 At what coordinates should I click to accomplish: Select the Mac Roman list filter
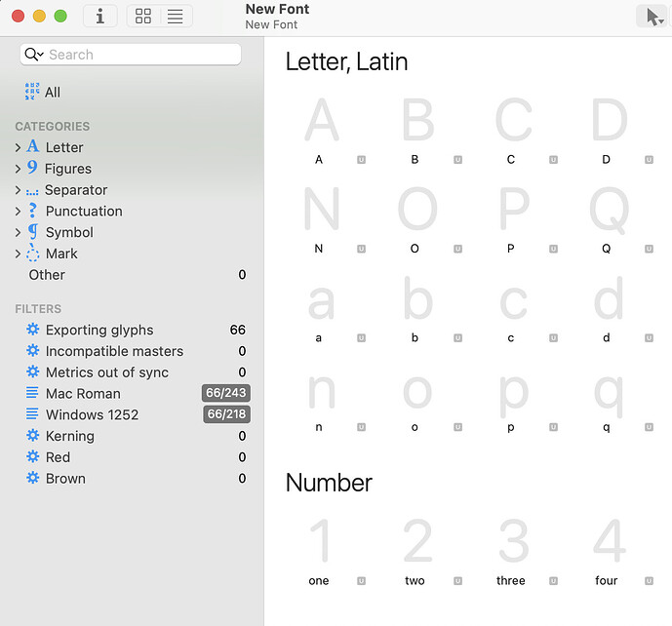[83, 394]
